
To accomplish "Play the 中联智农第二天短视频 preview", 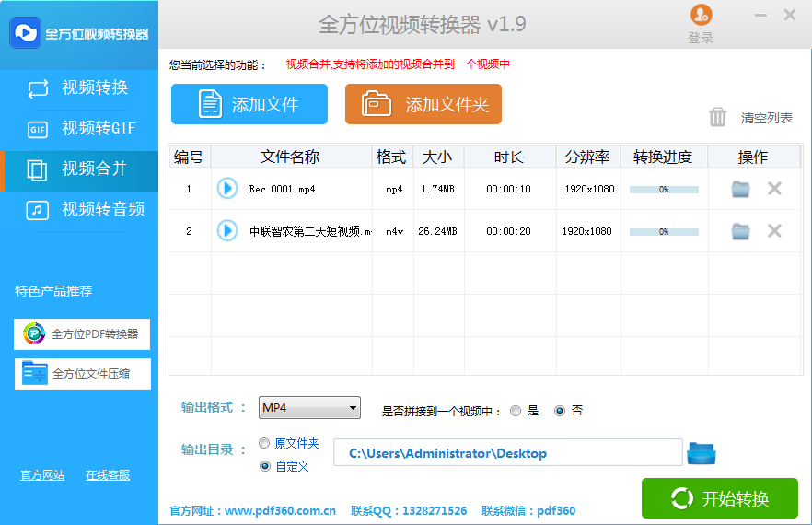I will pos(226,231).
